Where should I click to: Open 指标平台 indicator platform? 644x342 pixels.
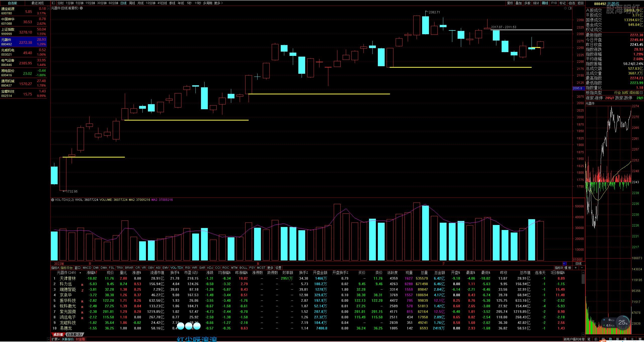click(67, 268)
